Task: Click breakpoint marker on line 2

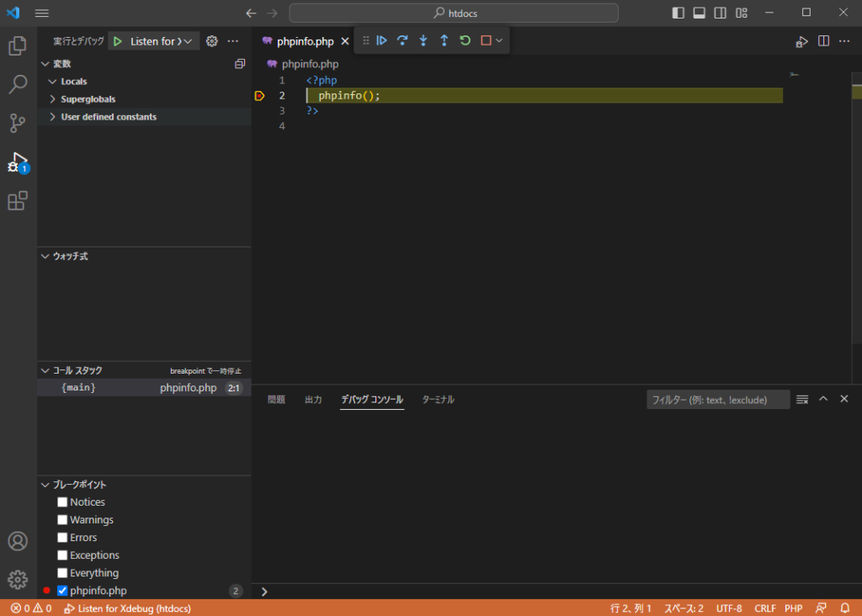Action: point(259,96)
